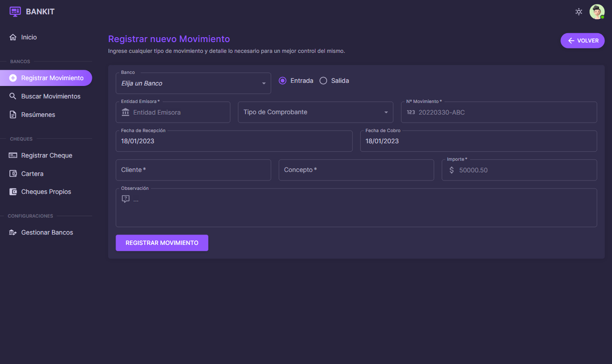Open Registrar Cheque menu item

click(46, 155)
